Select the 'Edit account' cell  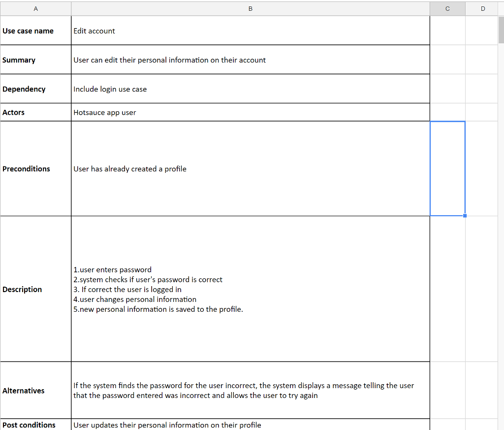(x=251, y=31)
